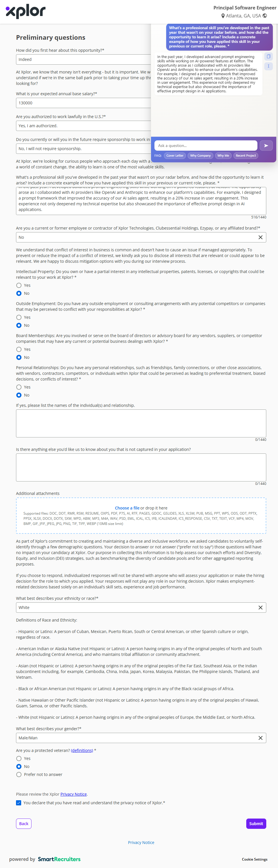Expand the gender dropdown showing Male/Man

(x=135, y=738)
